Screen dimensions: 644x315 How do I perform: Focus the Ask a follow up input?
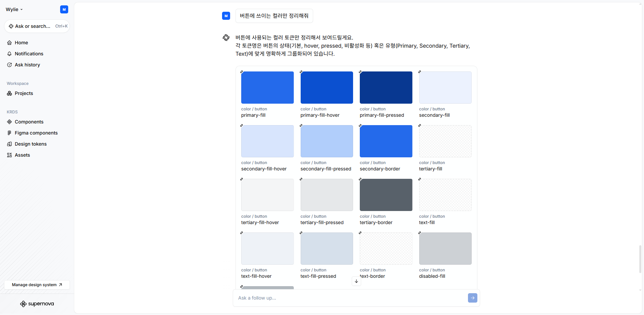349,298
